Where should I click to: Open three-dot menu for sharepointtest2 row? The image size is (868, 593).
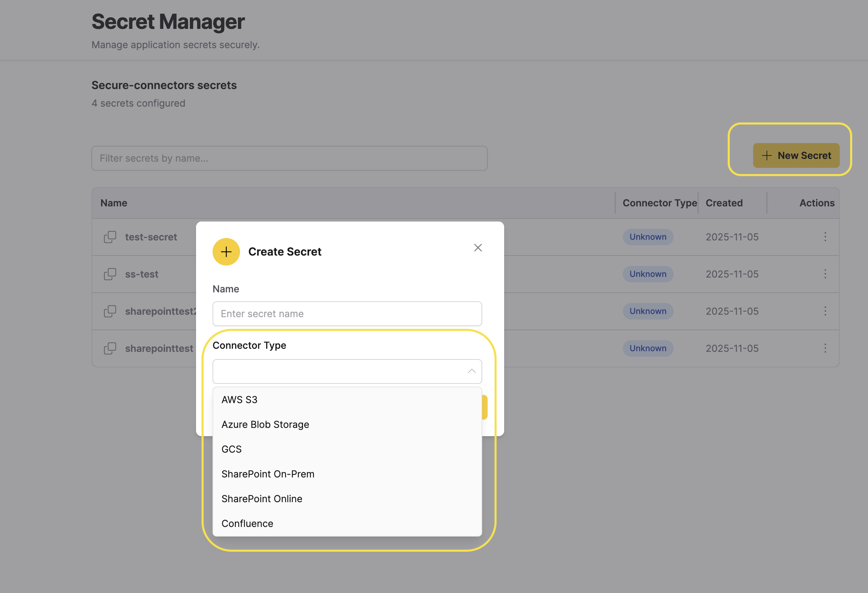click(825, 311)
